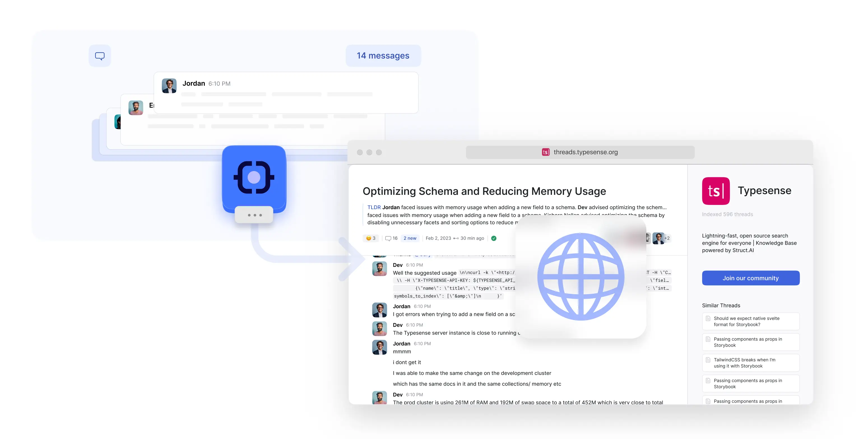This screenshot has width=868, height=439.
Task: Click the TLDR label in summary
Action: tap(374, 207)
